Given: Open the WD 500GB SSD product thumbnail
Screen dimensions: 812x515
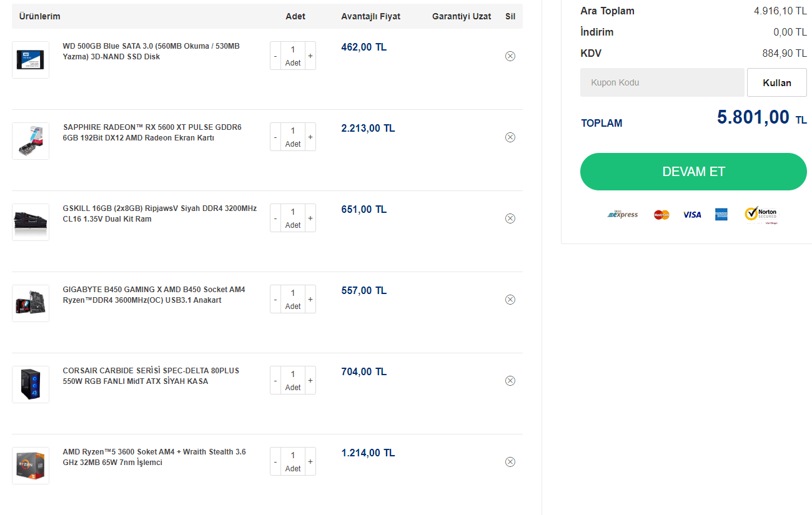Looking at the screenshot, I should coord(31,60).
